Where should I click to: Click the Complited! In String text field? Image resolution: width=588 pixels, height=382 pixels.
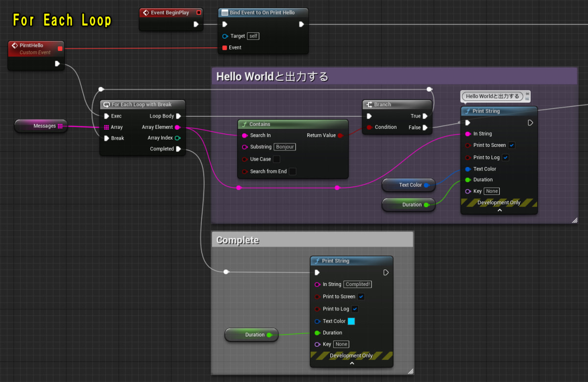point(357,284)
